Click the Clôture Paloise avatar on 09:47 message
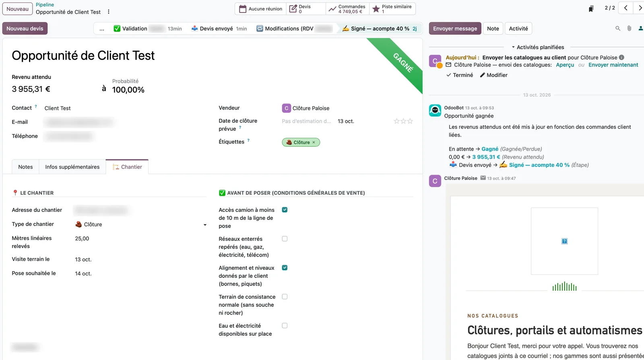644x360 pixels. [x=435, y=181]
